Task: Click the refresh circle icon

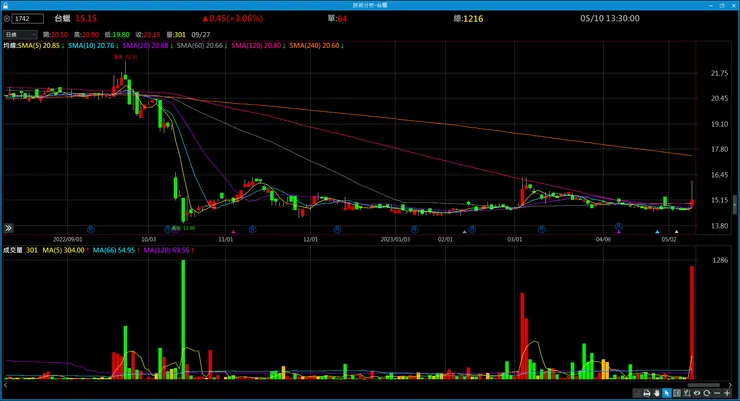Action: (706, 393)
